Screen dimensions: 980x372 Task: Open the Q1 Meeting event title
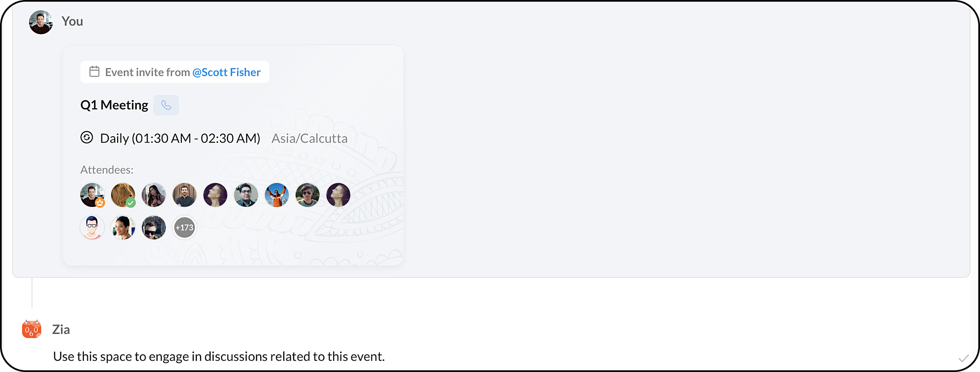[114, 105]
